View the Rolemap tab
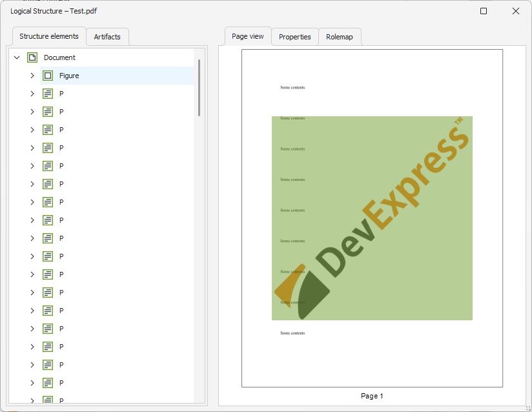The image size is (532, 412). (340, 37)
